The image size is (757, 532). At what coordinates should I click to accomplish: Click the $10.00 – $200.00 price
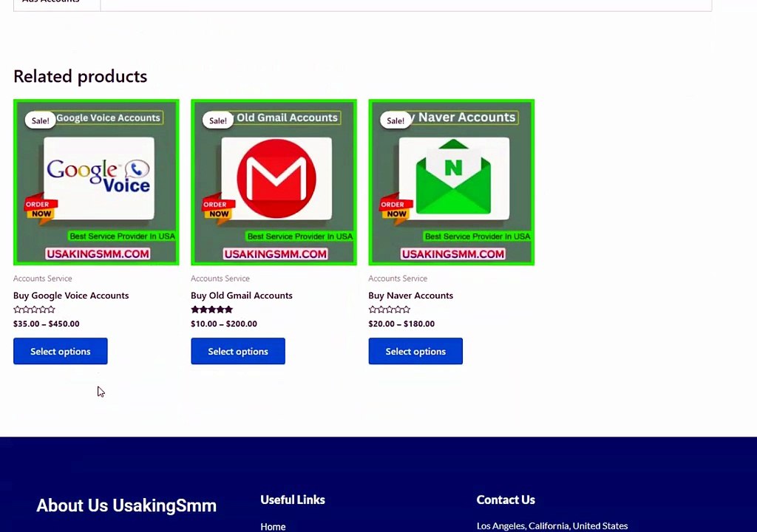(224, 324)
